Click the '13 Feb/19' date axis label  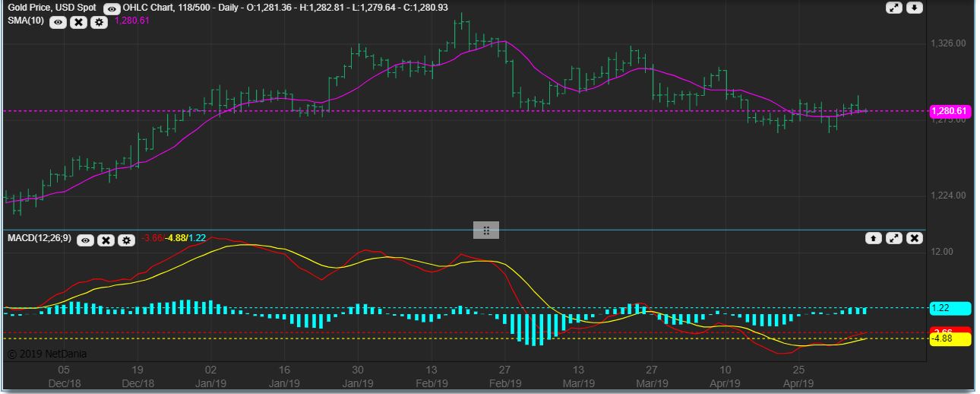coord(431,377)
